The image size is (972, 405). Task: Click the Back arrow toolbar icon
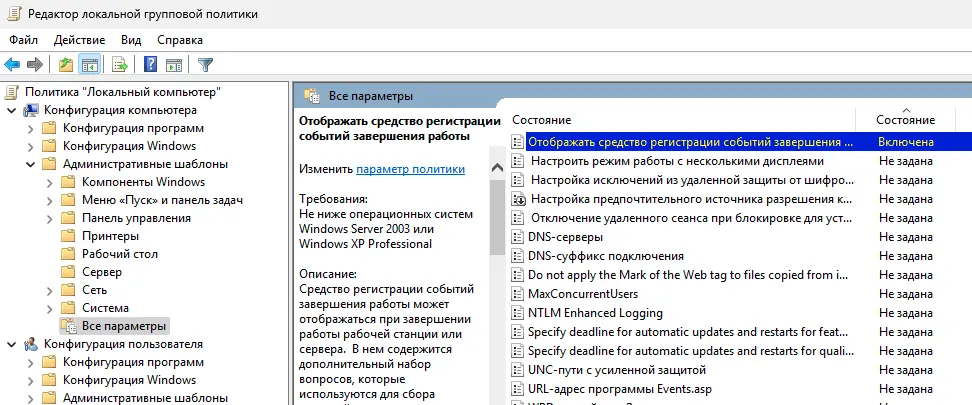click(x=13, y=65)
